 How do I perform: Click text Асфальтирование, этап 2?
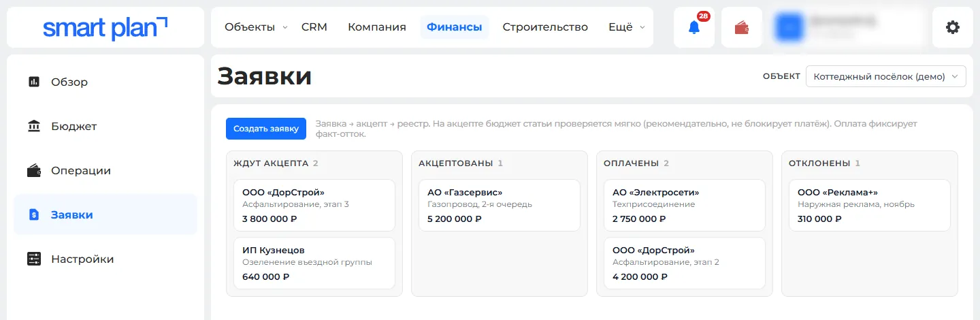[x=666, y=262]
